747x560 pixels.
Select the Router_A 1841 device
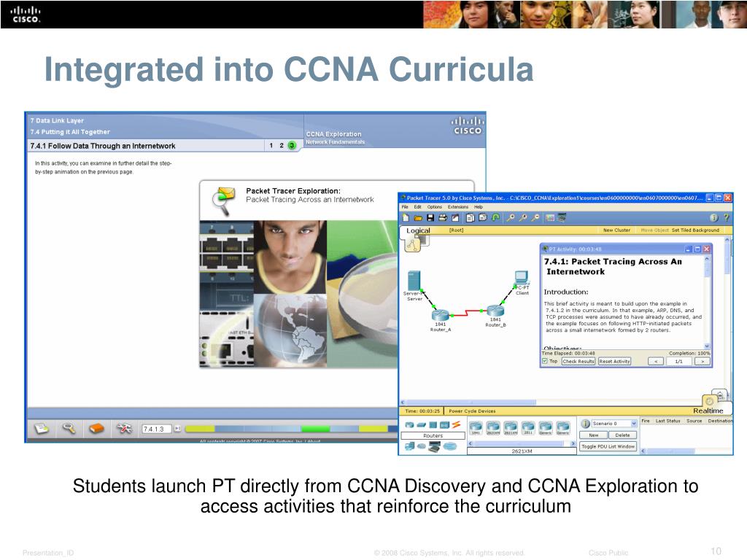pos(441,314)
